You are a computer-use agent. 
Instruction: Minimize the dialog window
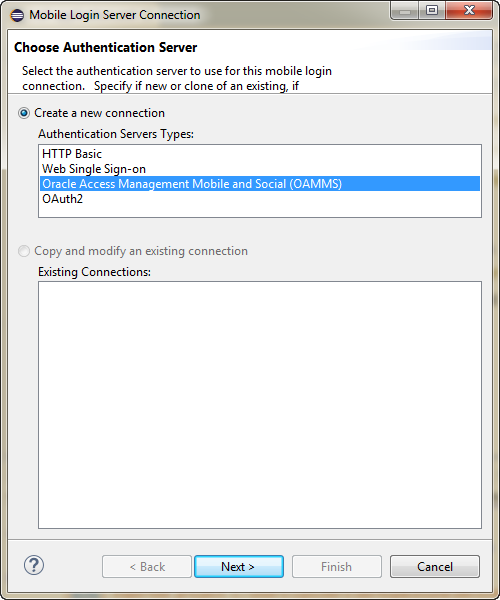[x=405, y=11]
